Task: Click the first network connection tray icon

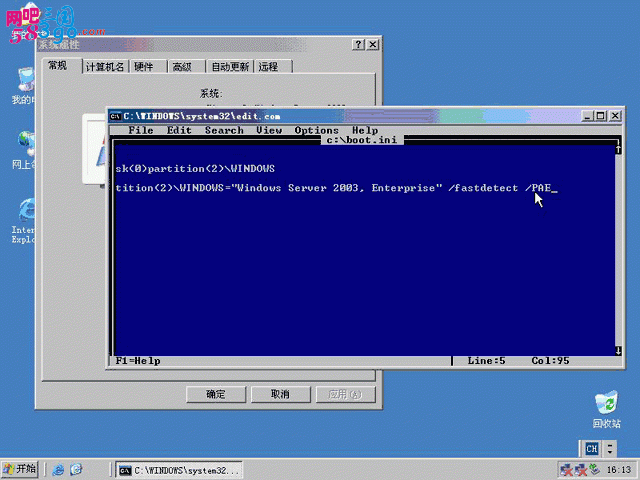Action: coord(567,470)
